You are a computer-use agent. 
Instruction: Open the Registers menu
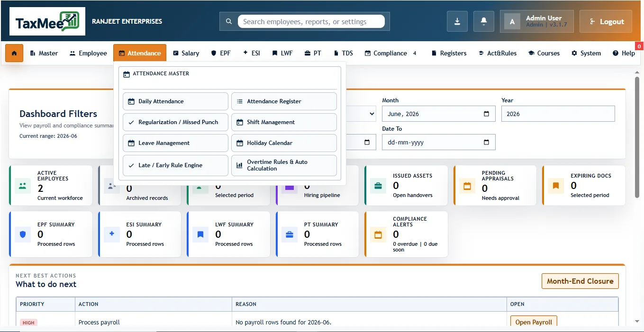(x=449, y=53)
